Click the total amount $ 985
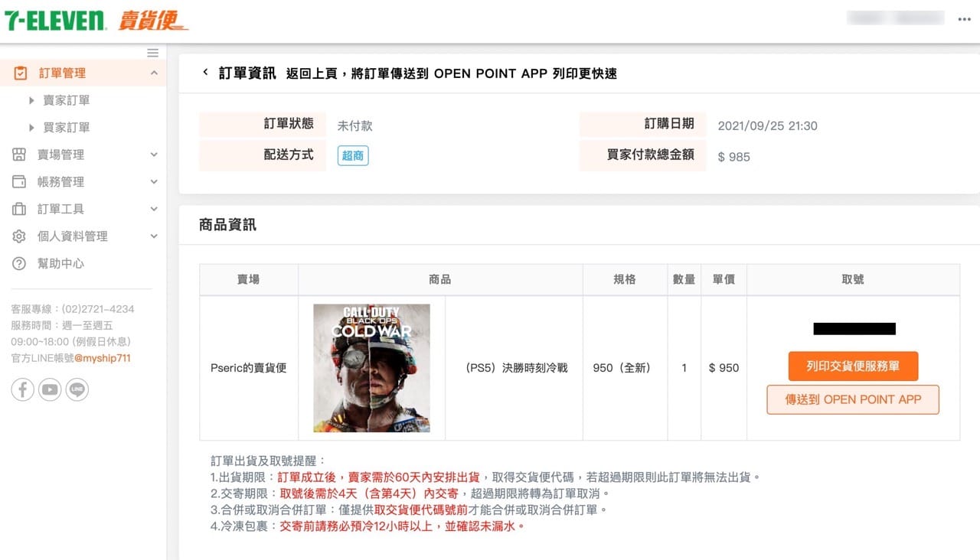This screenshot has height=560, width=980. pyautogui.click(x=734, y=157)
